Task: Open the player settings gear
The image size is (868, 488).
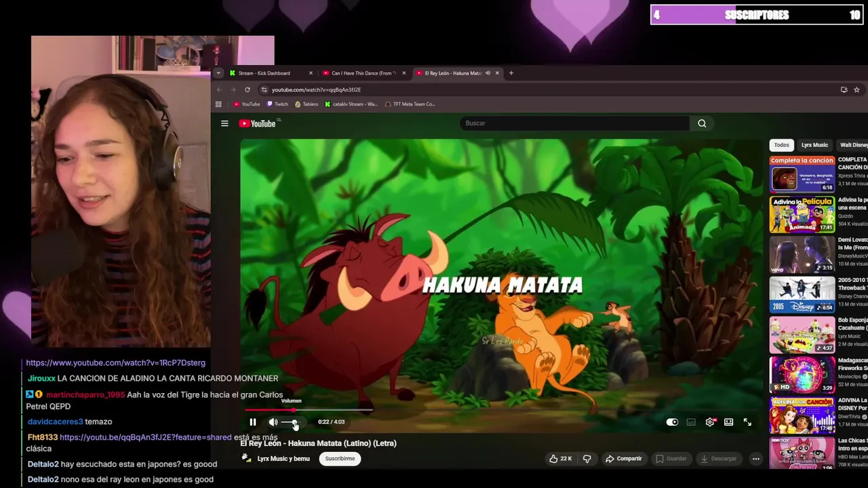Action: coord(710,422)
